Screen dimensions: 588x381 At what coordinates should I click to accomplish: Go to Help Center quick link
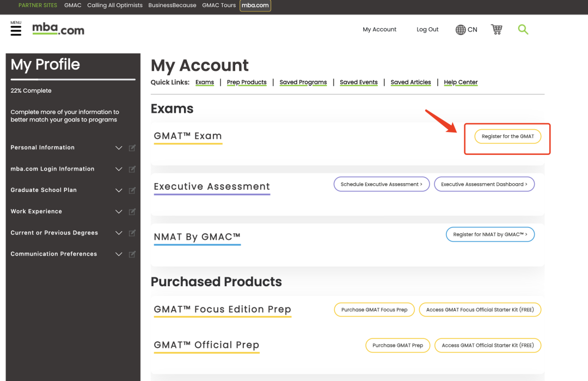pyautogui.click(x=460, y=82)
